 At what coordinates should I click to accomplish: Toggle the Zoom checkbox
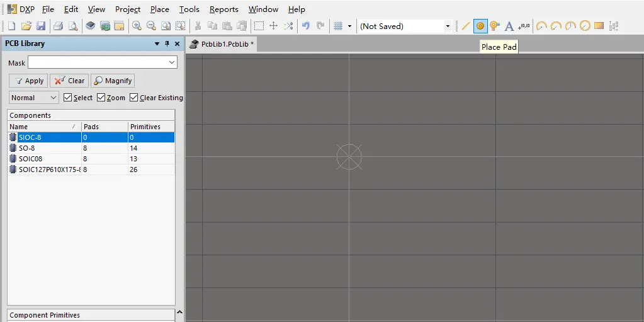(101, 98)
